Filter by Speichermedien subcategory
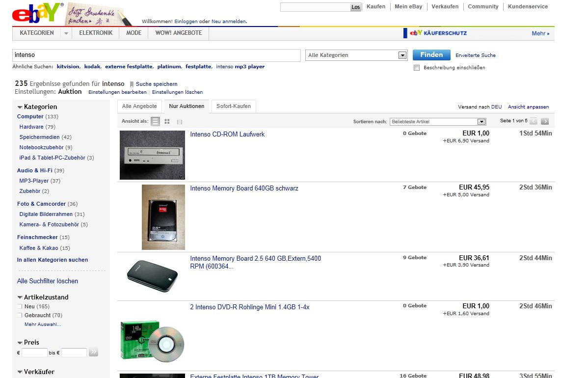This screenshot has height=378, width=588. click(x=39, y=137)
